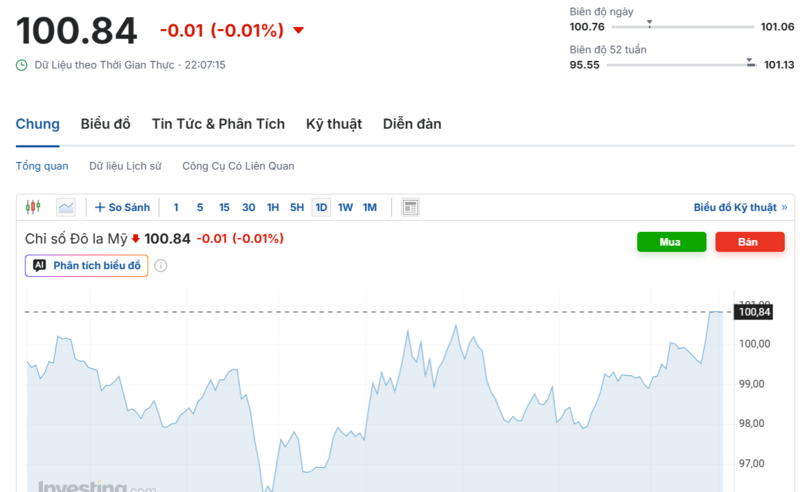Viewport: 800px width, 492px height.
Task: Click the 52-week range slider marker
Action: 750,62
